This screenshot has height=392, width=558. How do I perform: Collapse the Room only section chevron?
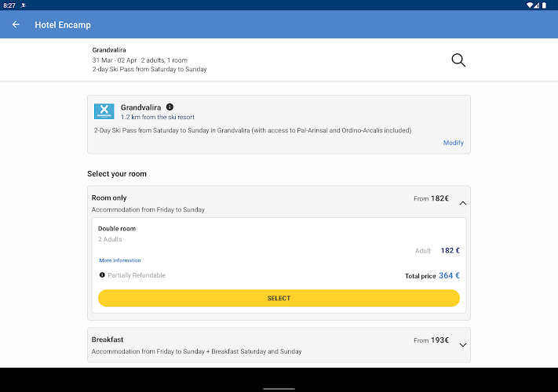tap(462, 203)
